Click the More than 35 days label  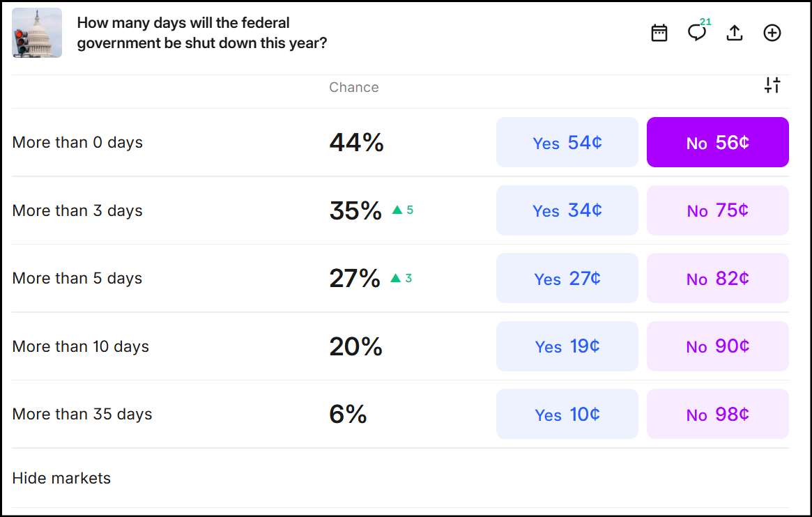click(x=82, y=414)
